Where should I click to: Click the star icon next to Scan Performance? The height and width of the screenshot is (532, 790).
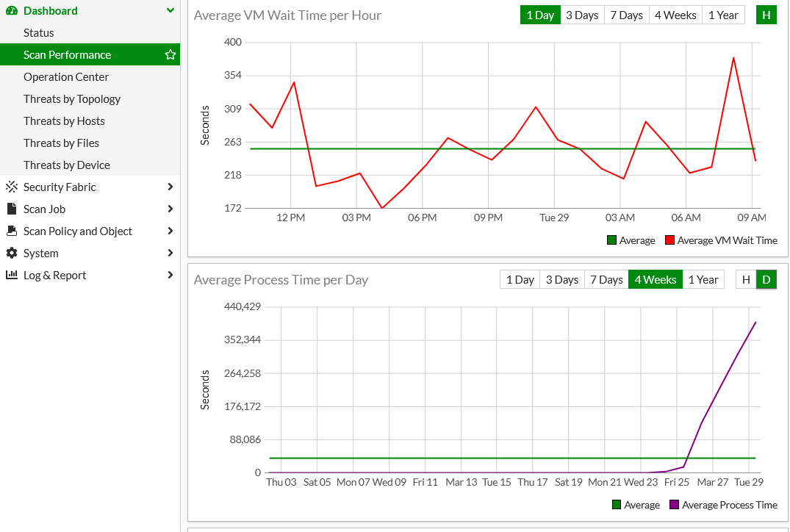tap(170, 54)
